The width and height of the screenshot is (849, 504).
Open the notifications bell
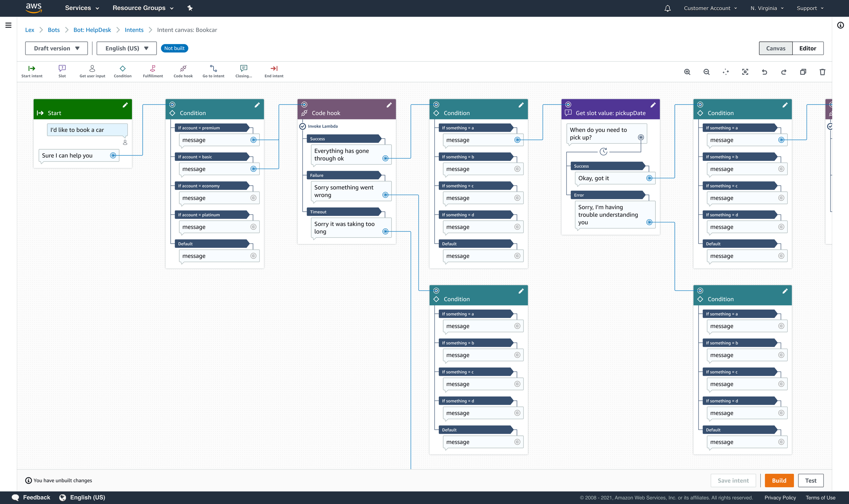pos(667,8)
